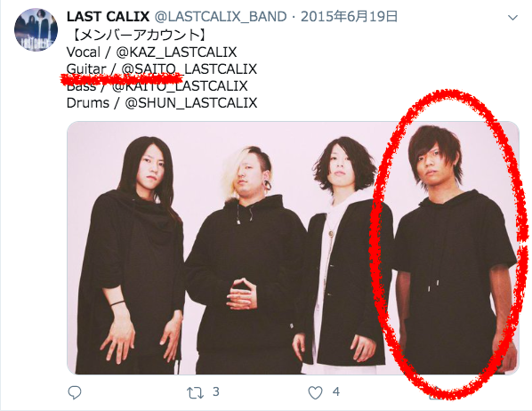Click the word Guitar in the tweet
This screenshot has height=411, width=532.
(86, 69)
